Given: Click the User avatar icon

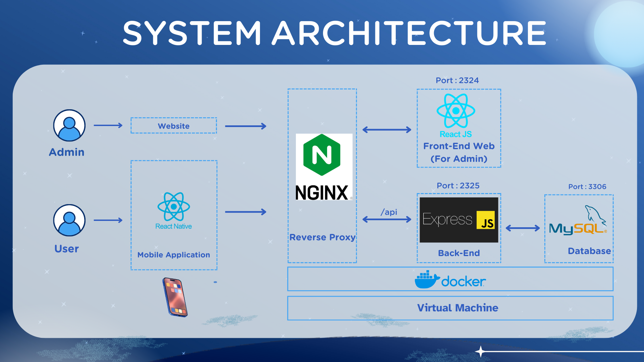Looking at the screenshot, I should 69,220.
